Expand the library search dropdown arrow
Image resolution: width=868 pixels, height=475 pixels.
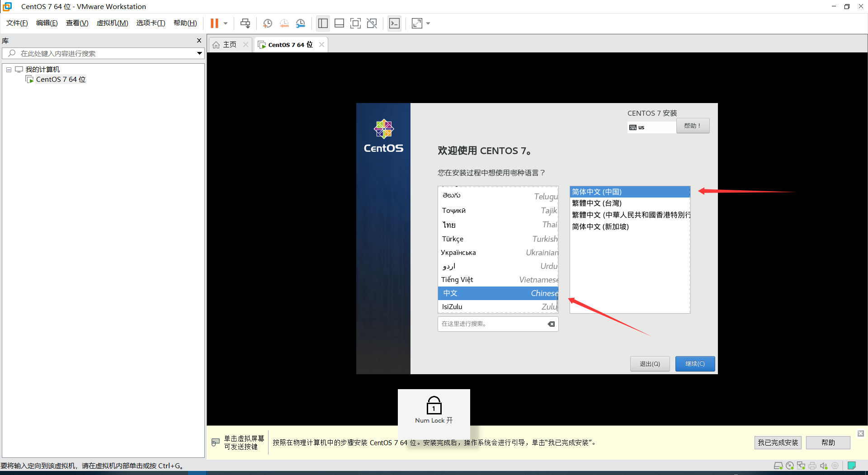pos(199,53)
